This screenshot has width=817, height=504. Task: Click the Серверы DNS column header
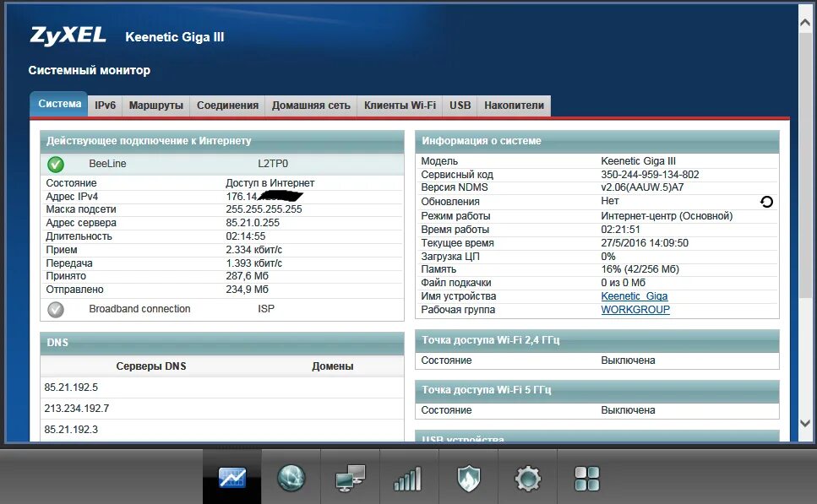[151, 366]
